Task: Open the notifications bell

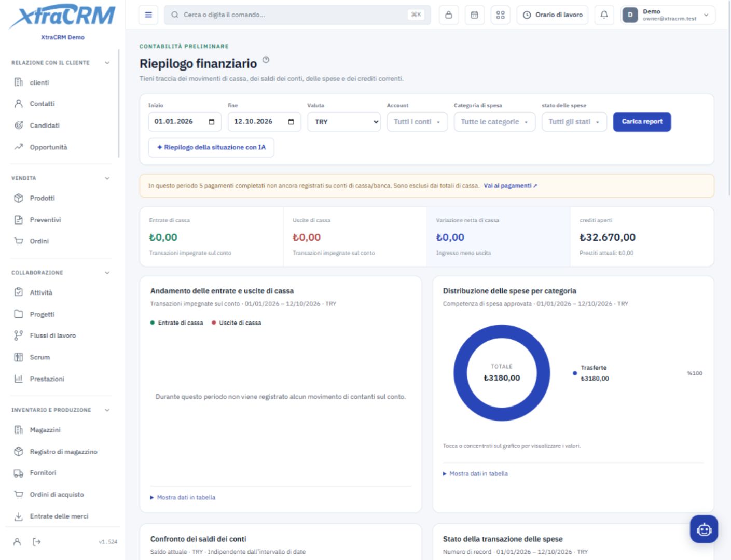Action: pos(604,15)
